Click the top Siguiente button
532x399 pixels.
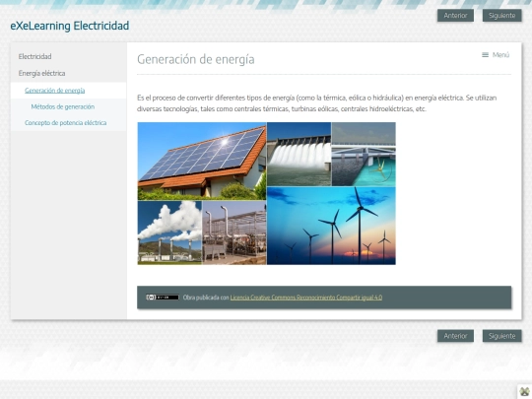501,16
